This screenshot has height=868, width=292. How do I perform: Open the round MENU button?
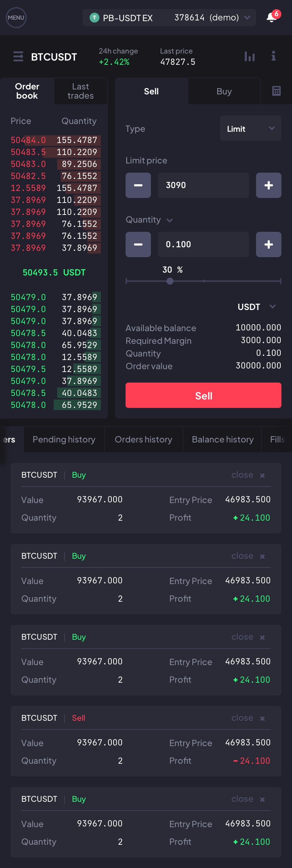[16, 18]
